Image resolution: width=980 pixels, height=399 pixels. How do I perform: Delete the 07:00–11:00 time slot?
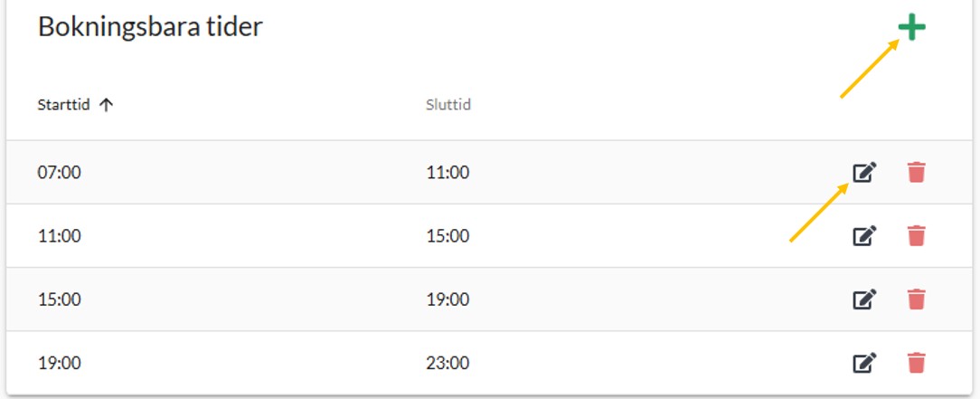tap(916, 172)
